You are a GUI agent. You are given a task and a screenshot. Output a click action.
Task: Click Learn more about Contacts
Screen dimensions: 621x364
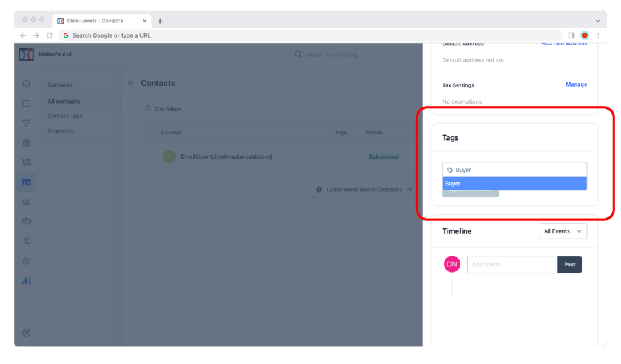tap(364, 190)
